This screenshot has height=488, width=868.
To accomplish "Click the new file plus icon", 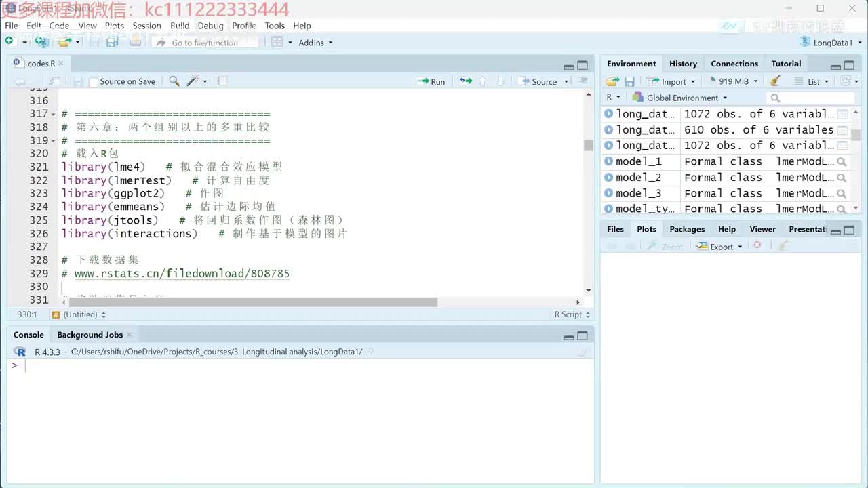I will pos(9,42).
